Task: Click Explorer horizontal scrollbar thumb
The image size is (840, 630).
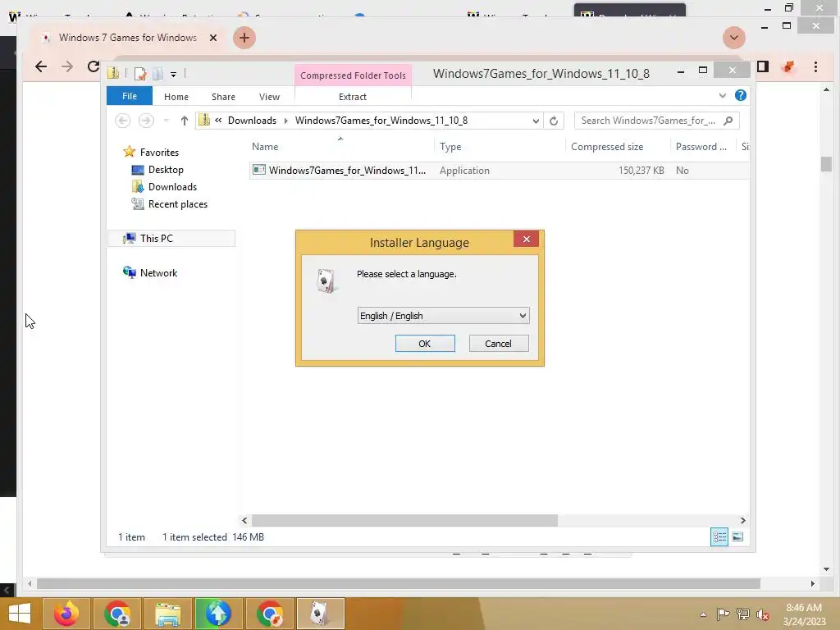Action: 404,520
